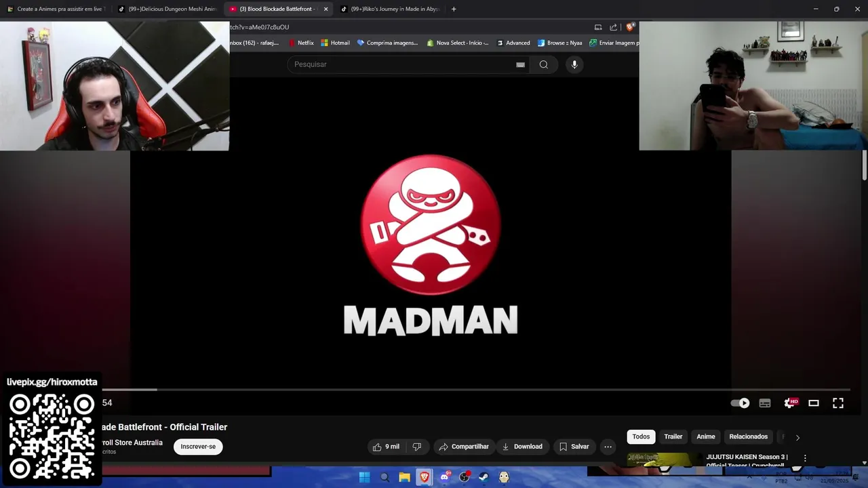Open the Comprima imagens bookmark

click(387, 43)
